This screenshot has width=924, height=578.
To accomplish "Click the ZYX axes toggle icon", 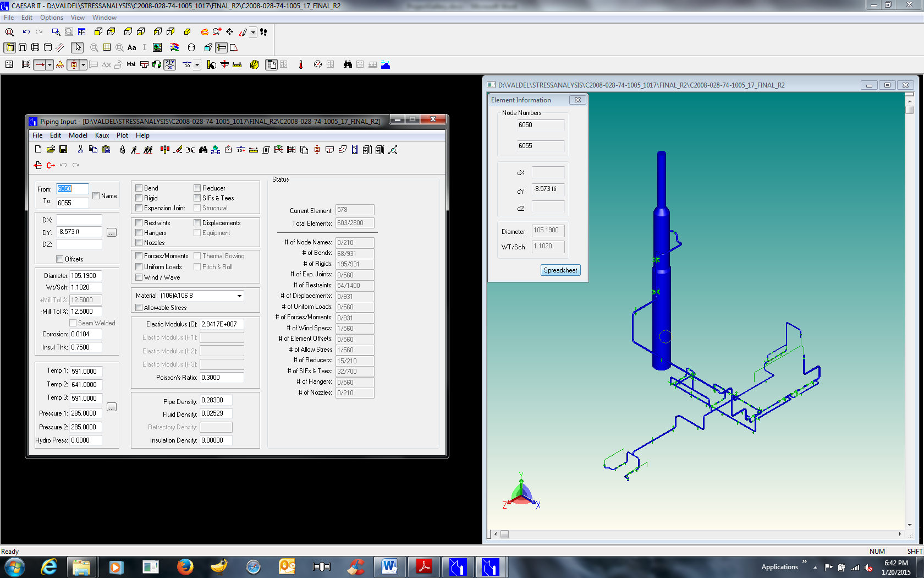I will point(170,64).
